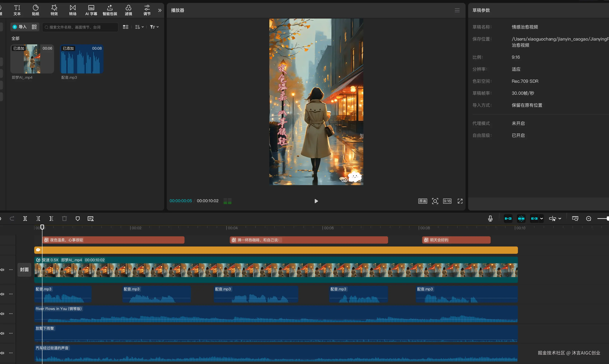Open the player hamburger menu icon
The width and height of the screenshot is (609, 364).
pos(457,10)
